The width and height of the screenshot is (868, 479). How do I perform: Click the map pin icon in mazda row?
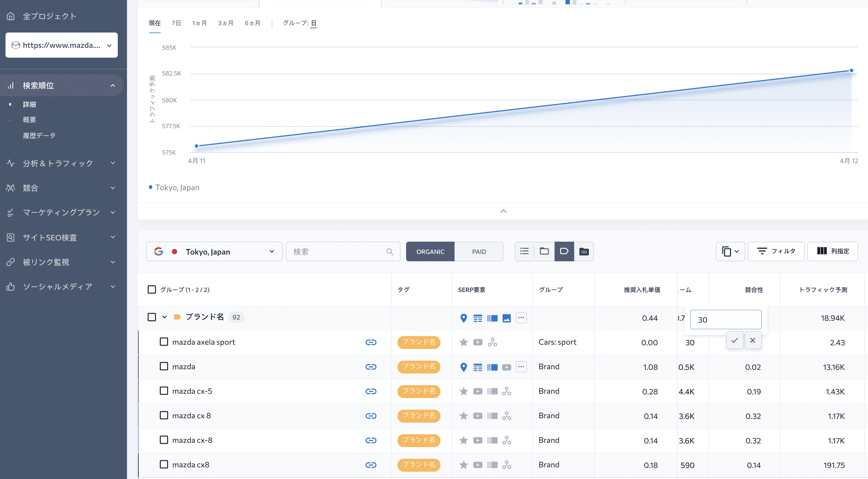464,367
